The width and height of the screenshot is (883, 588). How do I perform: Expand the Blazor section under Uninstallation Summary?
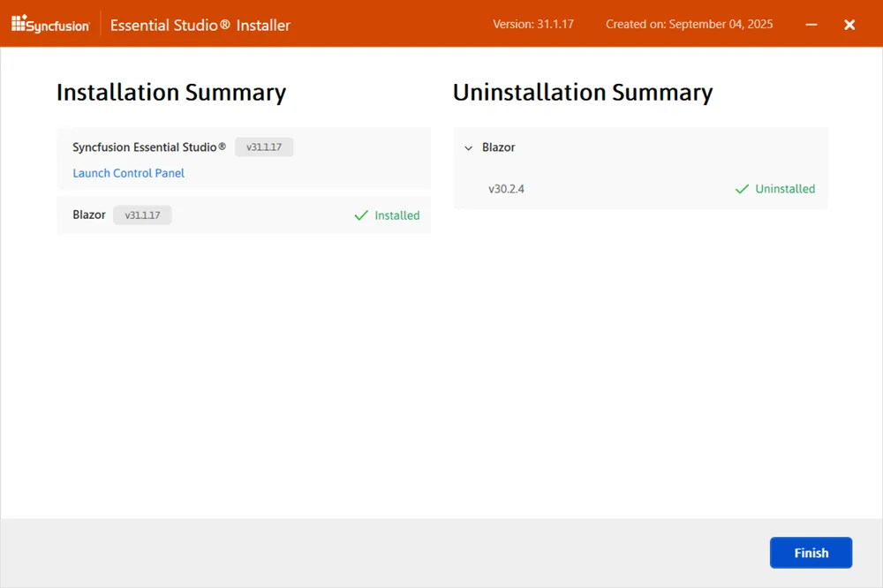tap(468, 147)
